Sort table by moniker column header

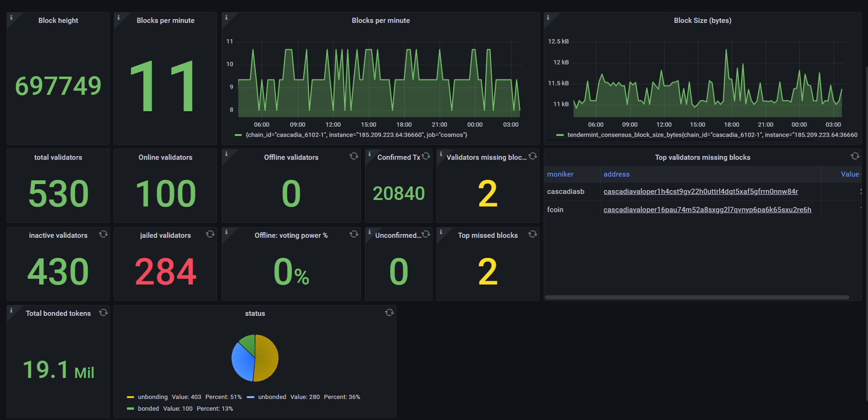(x=560, y=174)
